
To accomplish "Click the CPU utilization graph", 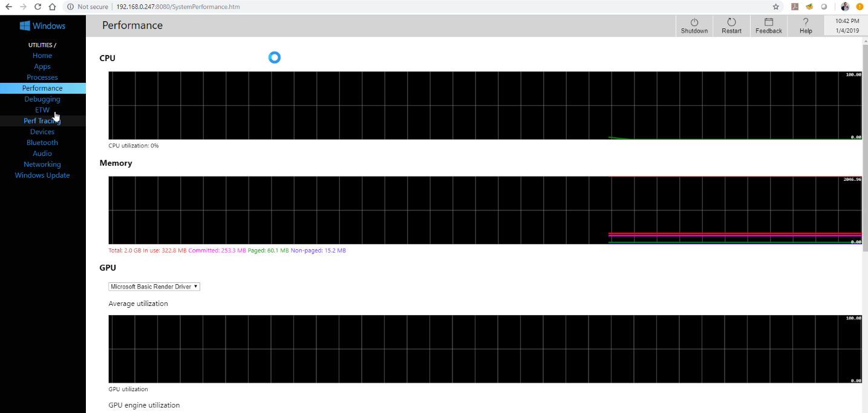I will click(485, 105).
